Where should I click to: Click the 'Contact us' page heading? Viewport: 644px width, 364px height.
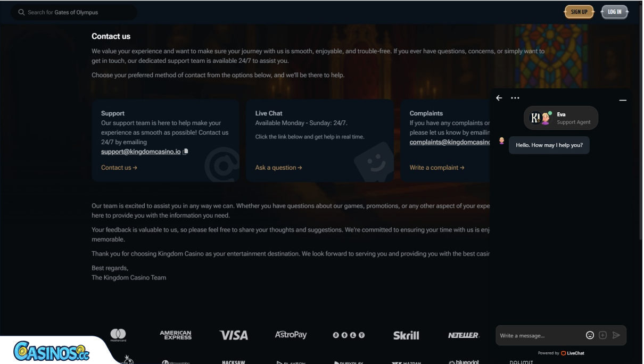111,36
